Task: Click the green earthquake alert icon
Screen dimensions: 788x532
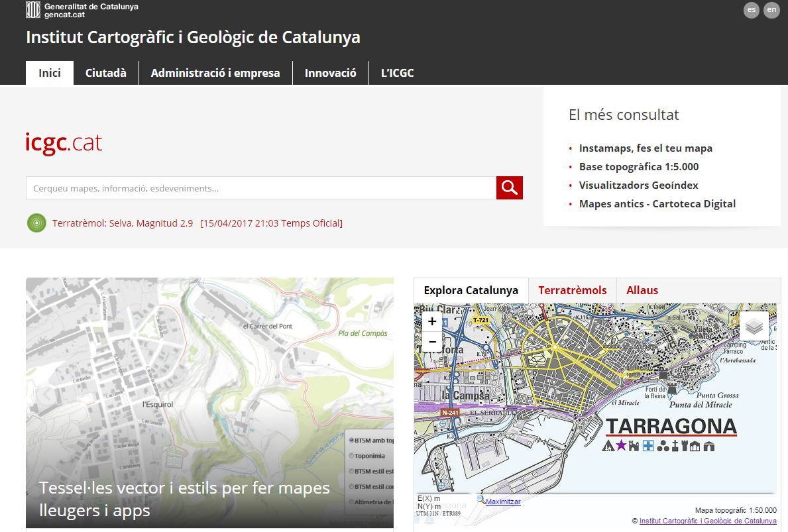Action: point(36,223)
